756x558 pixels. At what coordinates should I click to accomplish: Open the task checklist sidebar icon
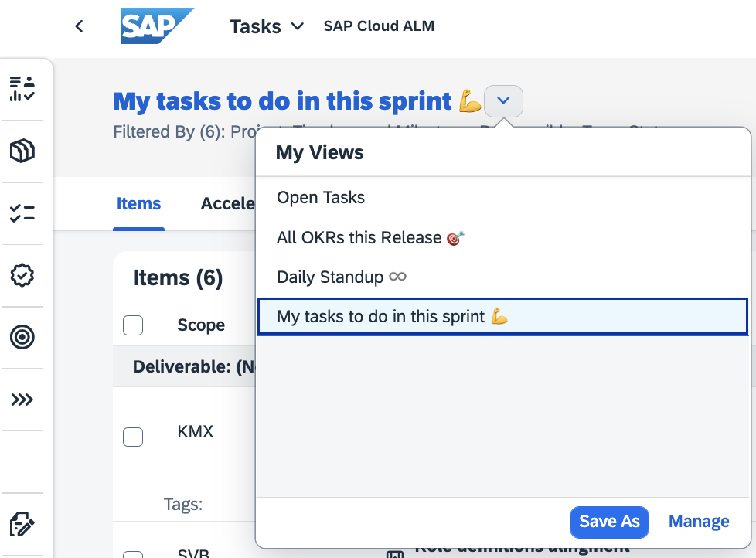coord(22,213)
